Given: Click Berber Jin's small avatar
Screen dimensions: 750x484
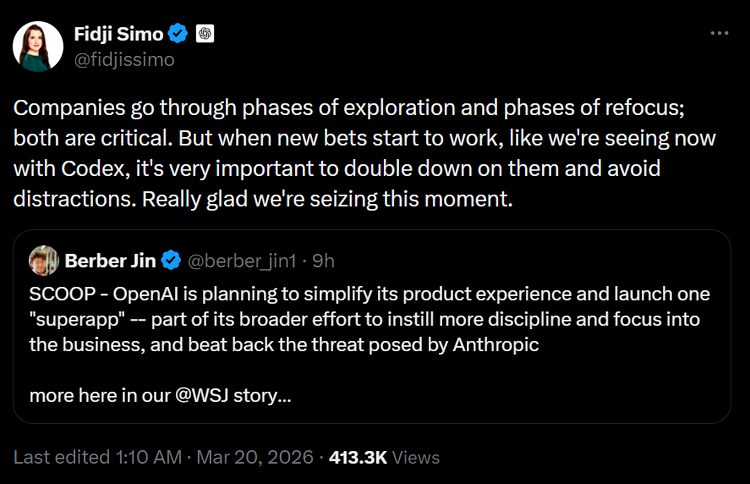Looking at the screenshot, I should point(43,261).
